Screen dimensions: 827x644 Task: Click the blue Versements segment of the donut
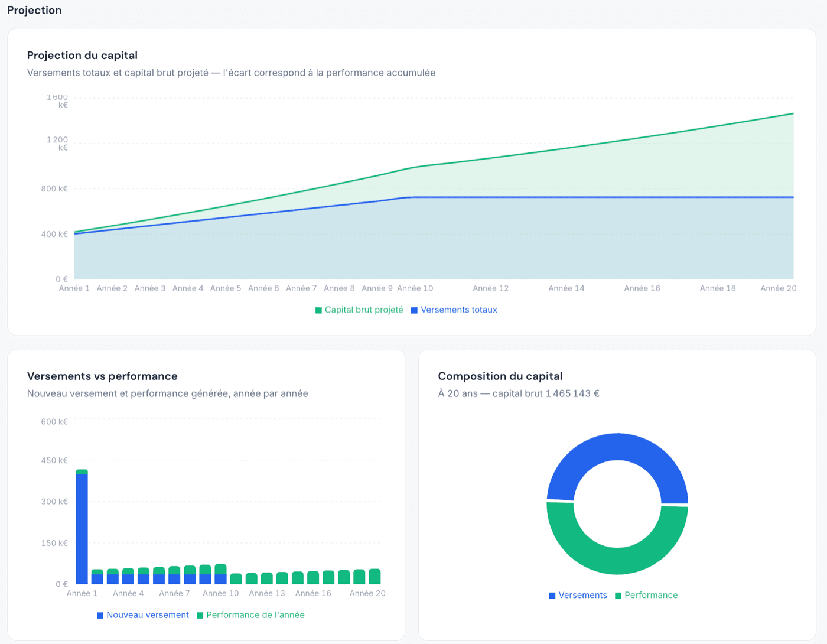click(617, 447)
